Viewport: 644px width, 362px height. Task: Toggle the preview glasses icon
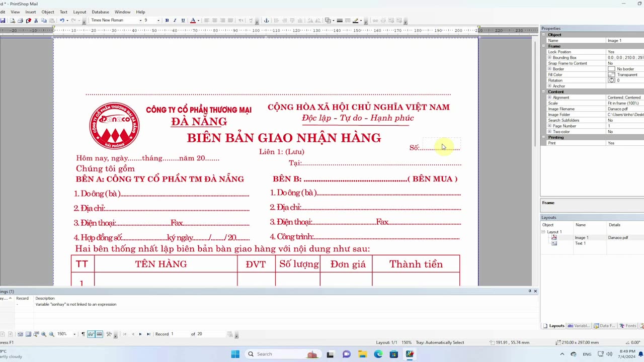pos(91,334)
